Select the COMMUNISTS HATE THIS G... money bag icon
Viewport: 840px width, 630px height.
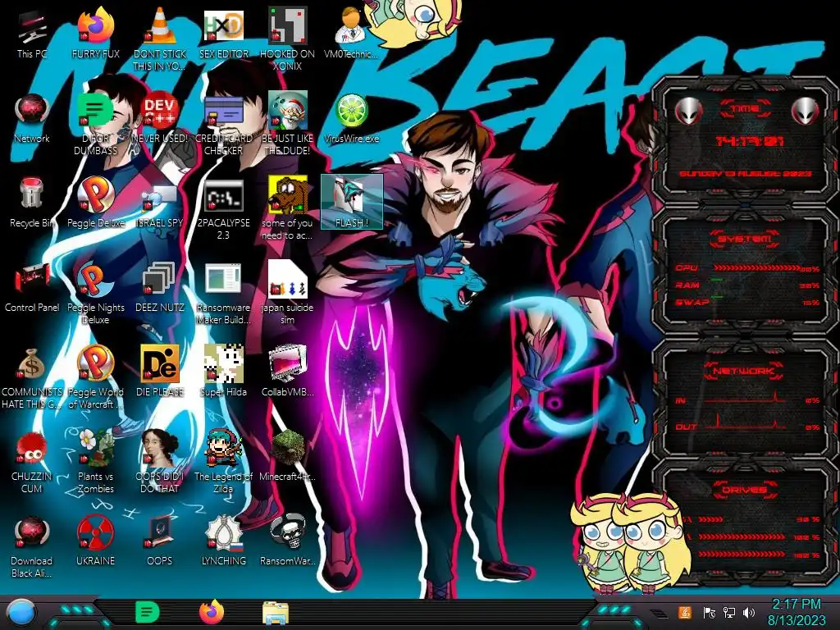pyautogui.click(x=32, y=377)
